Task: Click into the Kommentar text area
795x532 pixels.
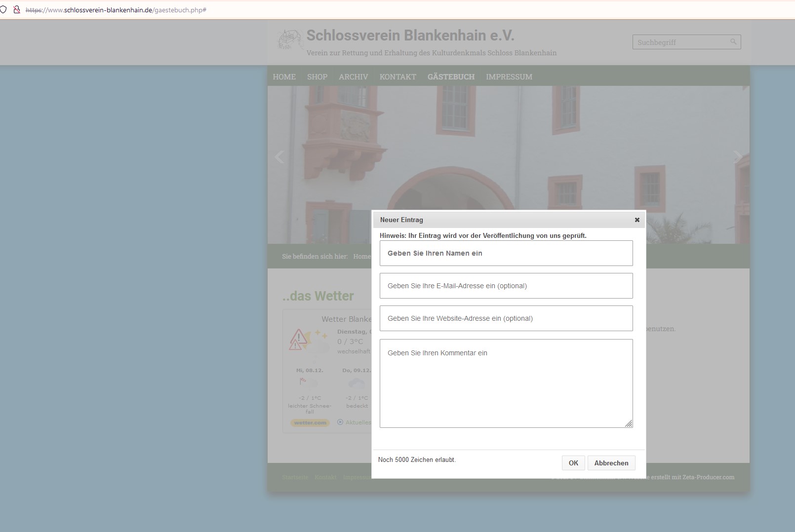Action: pyautogui.click(x=506, y=383)
